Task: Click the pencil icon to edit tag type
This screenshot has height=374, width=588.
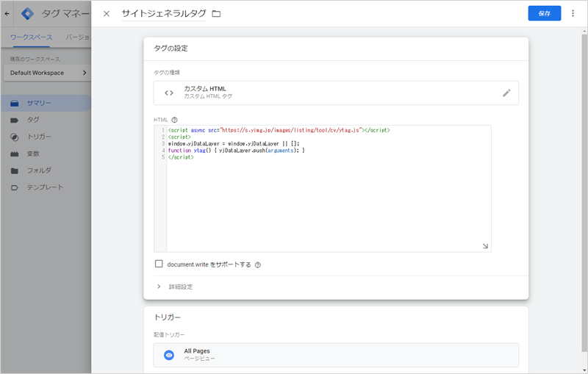Action: (506, 93)
